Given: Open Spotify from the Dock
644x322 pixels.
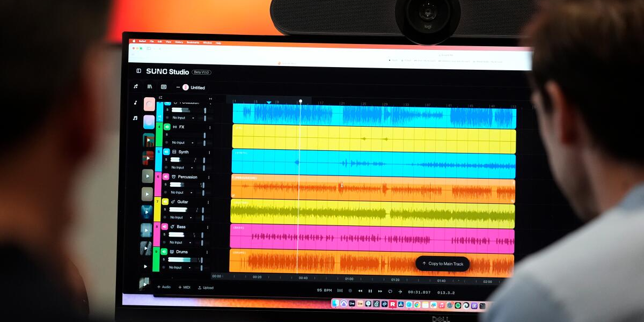Looking at the screenshot, I should pos(458,305).
